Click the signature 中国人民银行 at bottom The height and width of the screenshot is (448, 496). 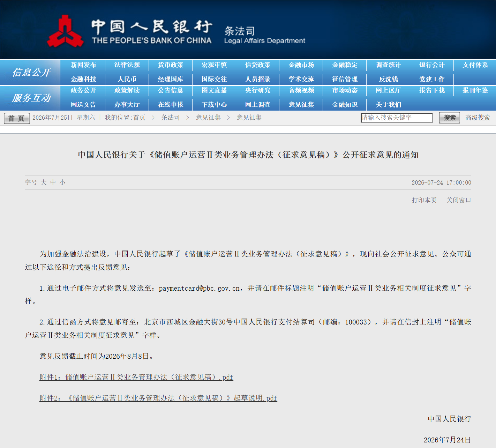449,419
